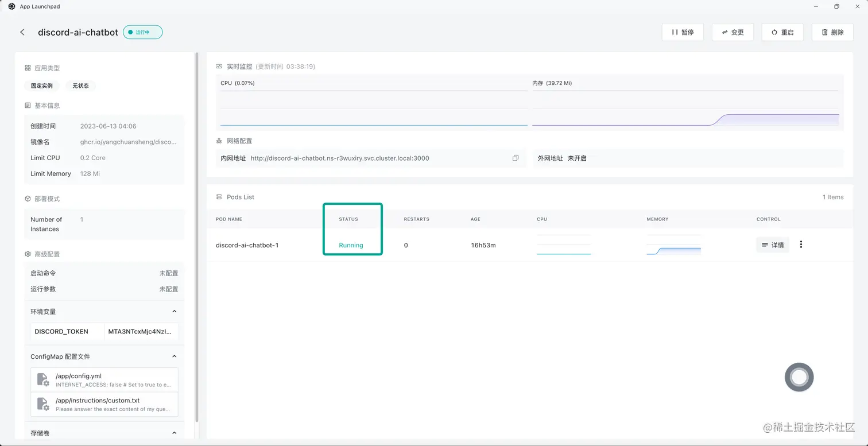Click the 外网地址 未开启 field
The width and height of the screenshot is (868, 446).
[x=688, y=158]
